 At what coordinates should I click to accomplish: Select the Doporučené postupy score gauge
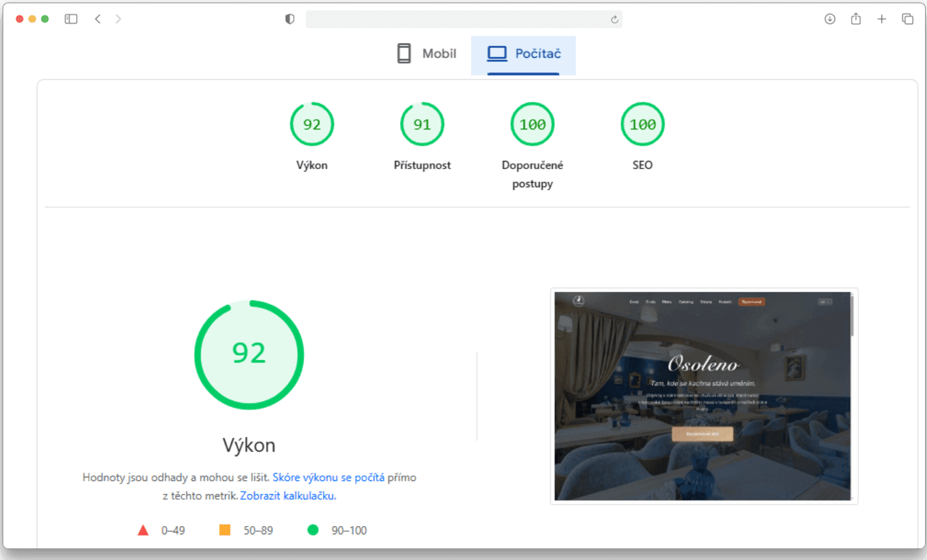click(532, 124)
